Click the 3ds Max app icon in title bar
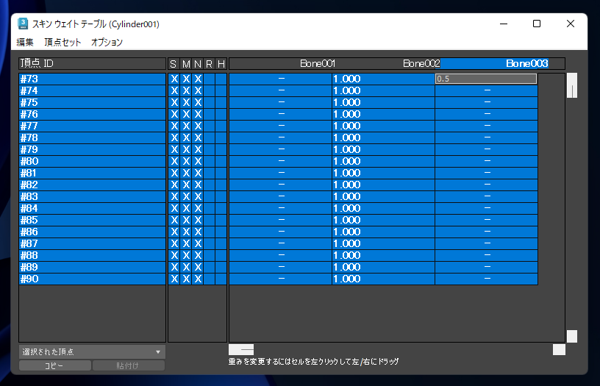The image size is (600, 386). tap(23, 24)
